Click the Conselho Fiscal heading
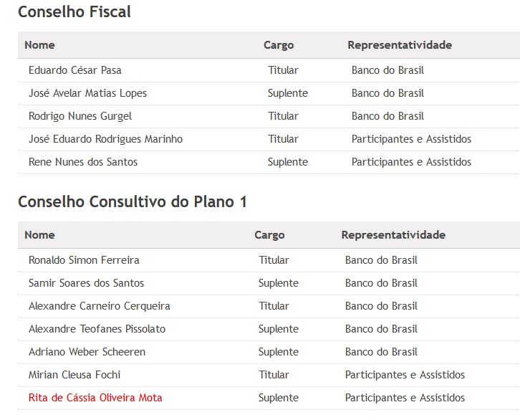This screenshot has height=420, width=520. pos(74,12)
